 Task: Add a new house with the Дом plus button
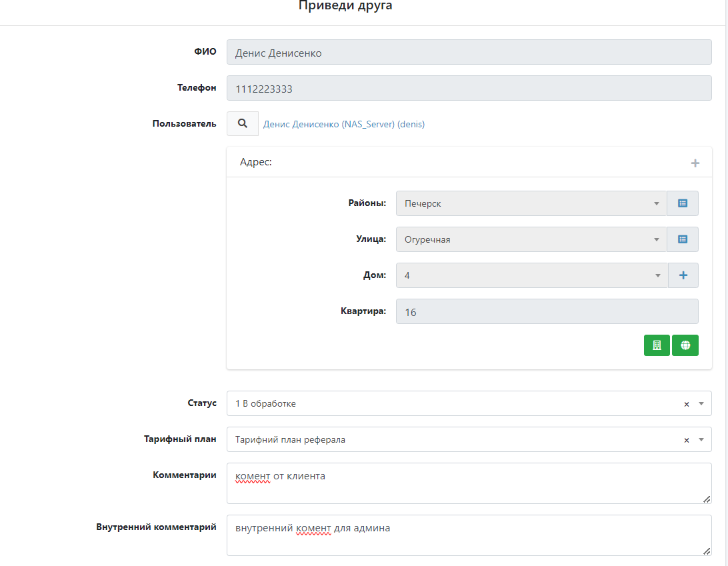[683, 275]
